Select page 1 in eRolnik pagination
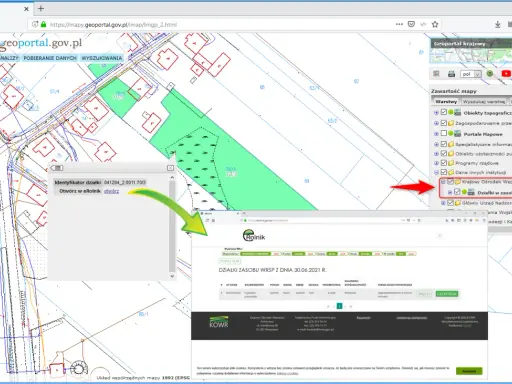 click(x=339, y=306)
